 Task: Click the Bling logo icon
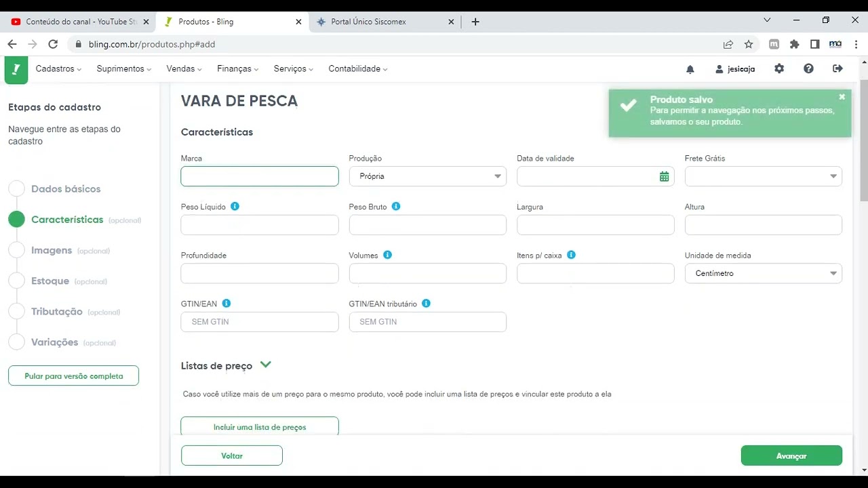point(16,70)
